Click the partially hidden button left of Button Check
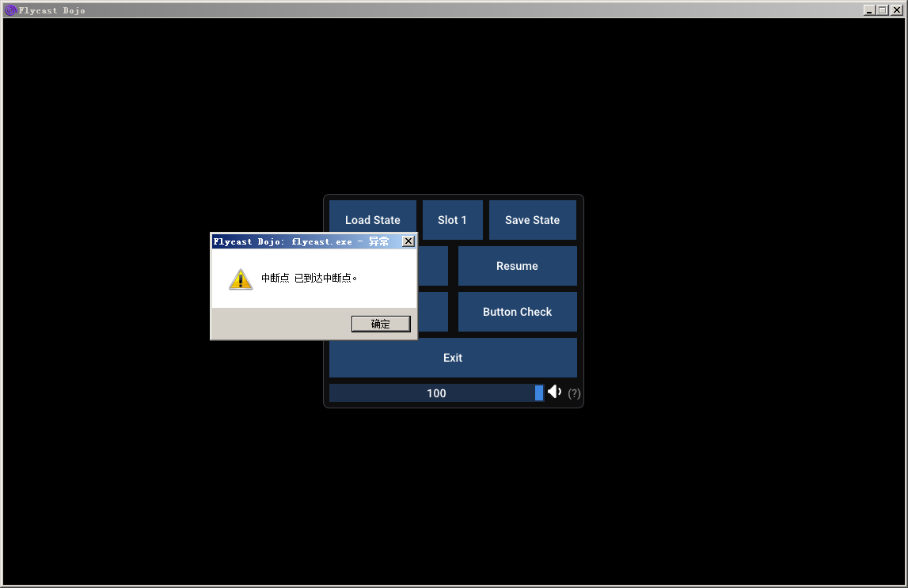 point(433,311)
